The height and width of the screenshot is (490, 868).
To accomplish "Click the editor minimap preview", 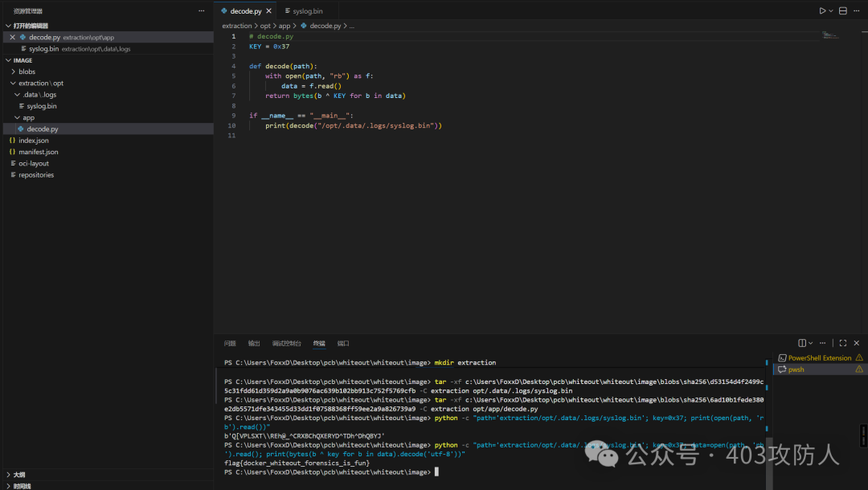I will tap(830, 35).
